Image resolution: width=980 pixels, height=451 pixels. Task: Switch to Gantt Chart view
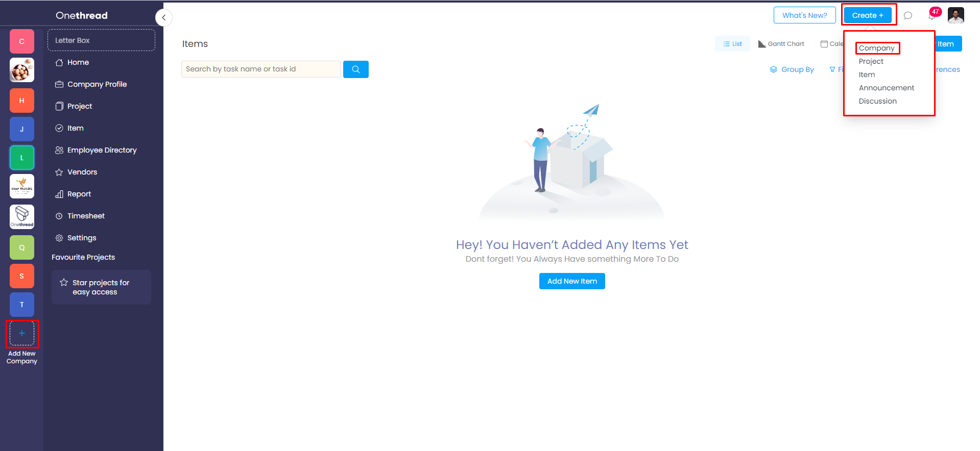point(781,44)
